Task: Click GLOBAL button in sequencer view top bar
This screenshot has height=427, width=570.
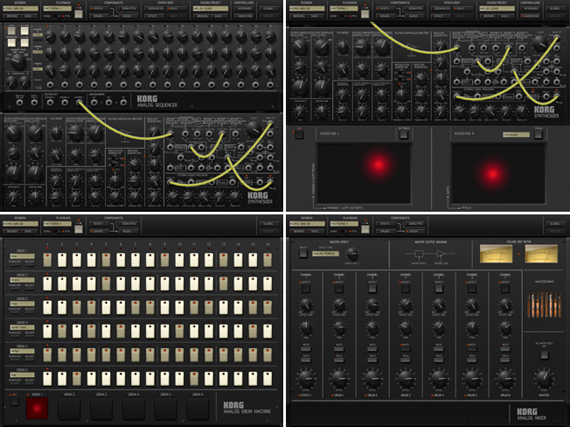Action: [x=269, y=8]
